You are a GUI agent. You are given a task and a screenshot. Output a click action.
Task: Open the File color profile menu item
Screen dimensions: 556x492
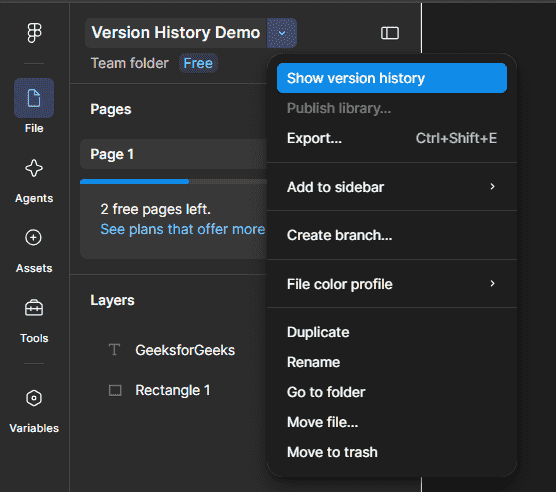pyautogui.click(x=392, y=284)
